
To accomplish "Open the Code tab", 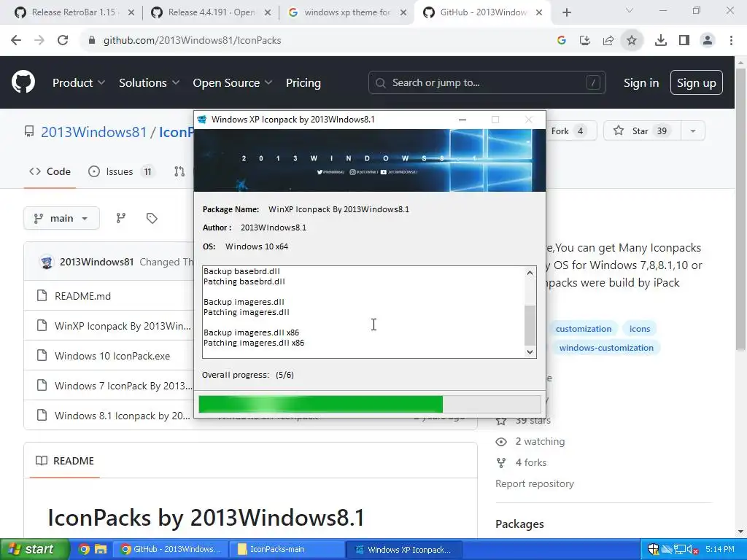I will pos(50,171).
